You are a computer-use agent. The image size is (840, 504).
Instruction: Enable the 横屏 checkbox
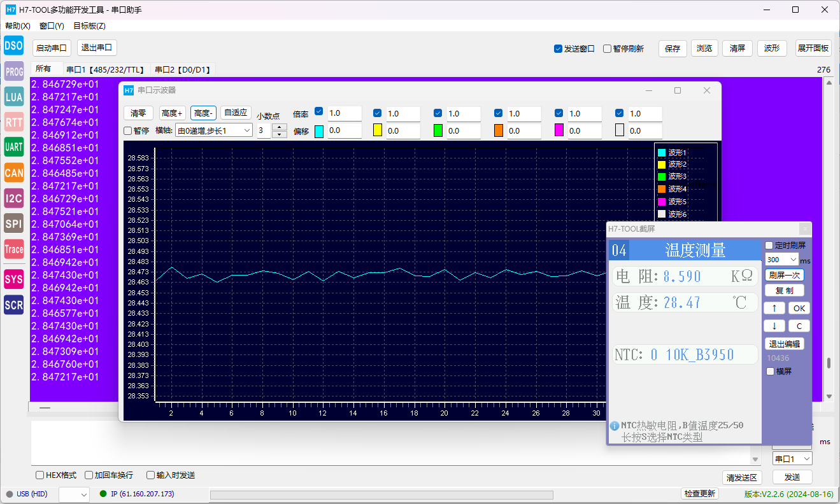click(x=770, y=371)
